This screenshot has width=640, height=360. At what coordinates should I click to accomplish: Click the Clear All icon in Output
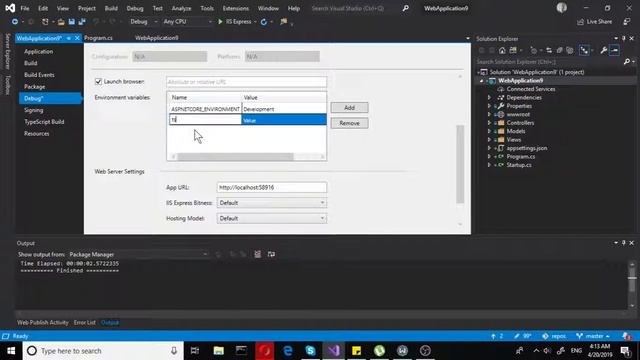[x=258, y=254]
